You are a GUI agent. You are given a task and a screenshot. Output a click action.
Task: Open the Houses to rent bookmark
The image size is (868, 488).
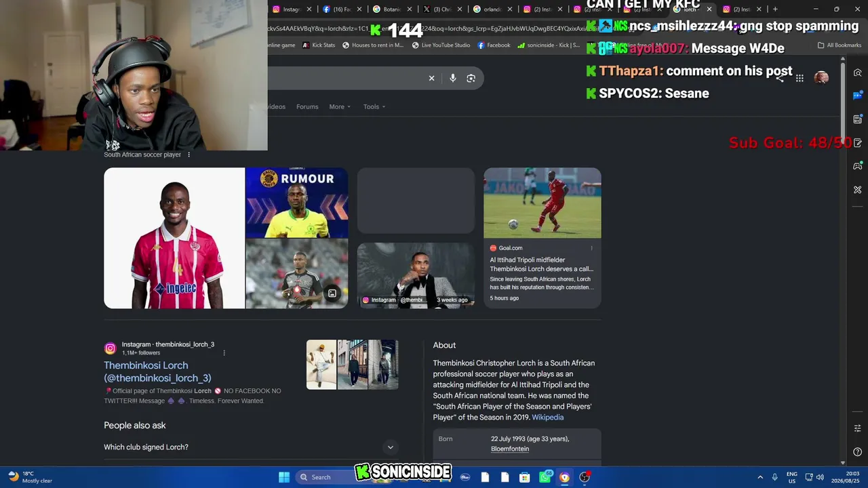[x=373, y=45]
